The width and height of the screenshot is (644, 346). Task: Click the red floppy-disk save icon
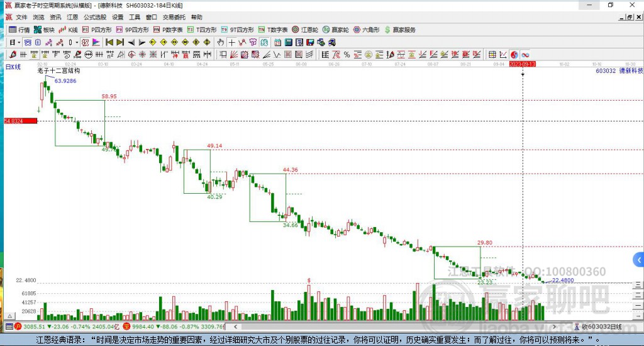[310, 42]
